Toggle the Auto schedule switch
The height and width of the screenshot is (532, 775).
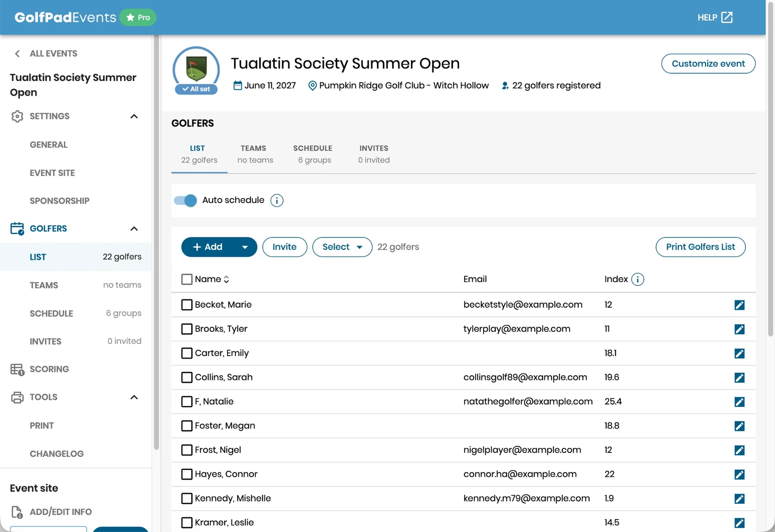[x=186, y=201]
